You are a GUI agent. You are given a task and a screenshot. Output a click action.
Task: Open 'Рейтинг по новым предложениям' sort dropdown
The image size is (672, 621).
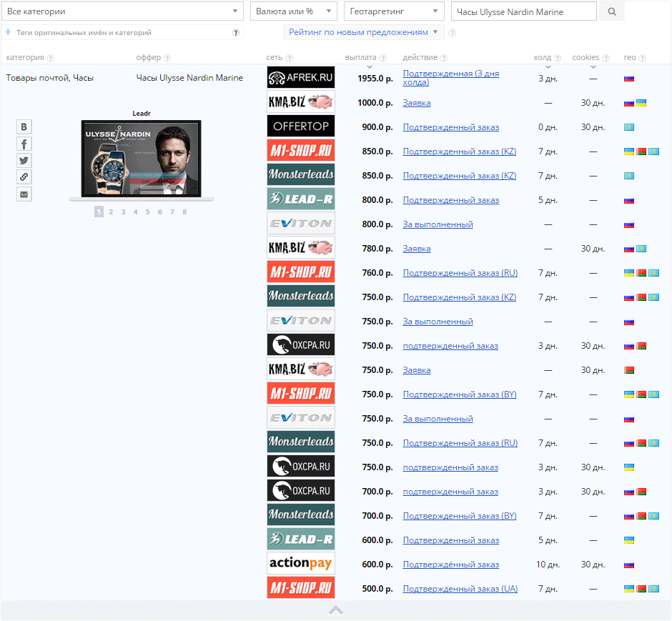[x=364, y=32]
